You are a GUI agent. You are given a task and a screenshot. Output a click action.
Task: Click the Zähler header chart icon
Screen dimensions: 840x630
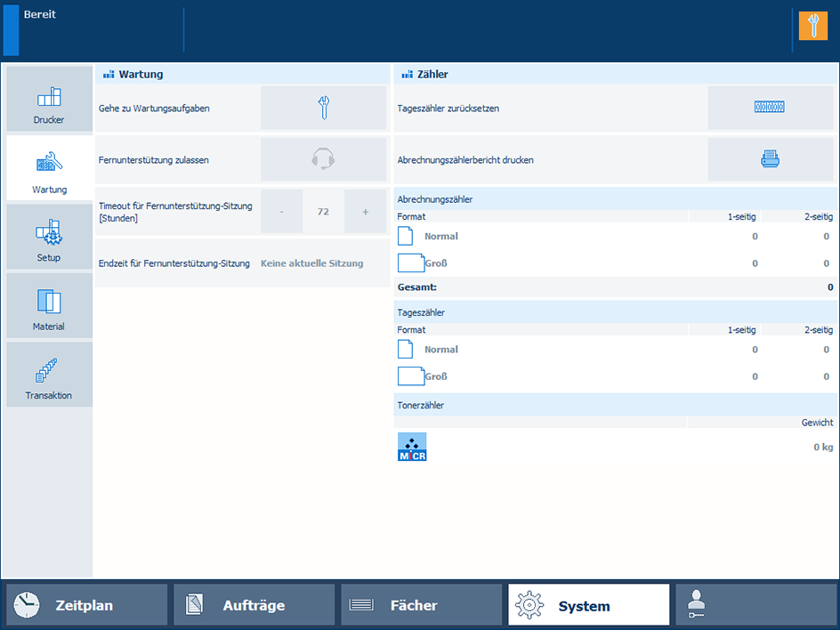408,75
